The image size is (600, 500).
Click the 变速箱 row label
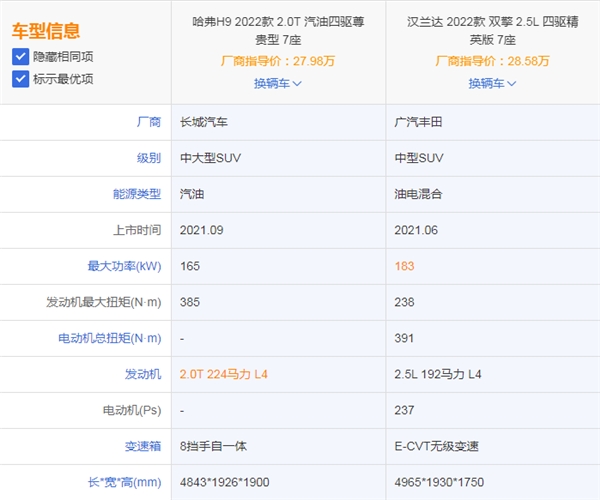tap(142, 446)
